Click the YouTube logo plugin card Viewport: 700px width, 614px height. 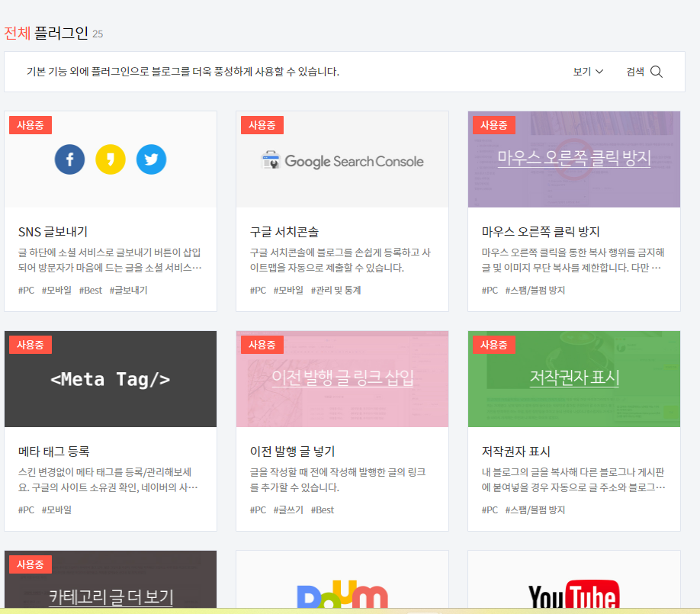click(574, 580)
